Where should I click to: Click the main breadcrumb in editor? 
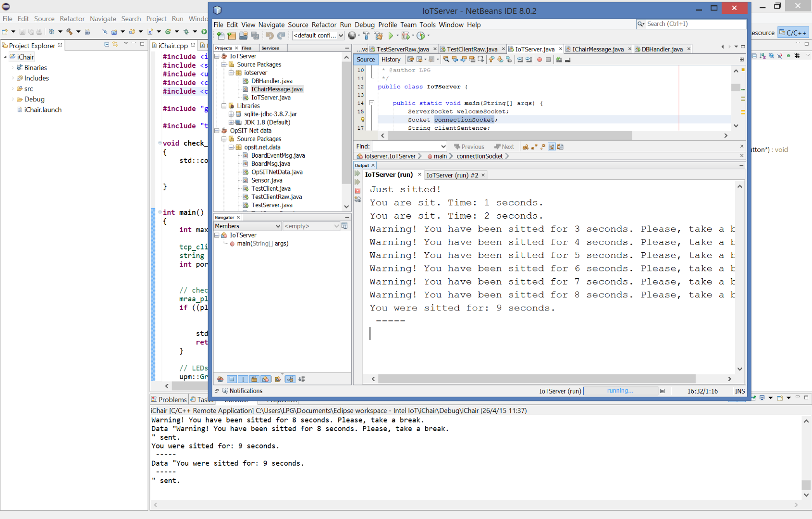tap(437, 156)
